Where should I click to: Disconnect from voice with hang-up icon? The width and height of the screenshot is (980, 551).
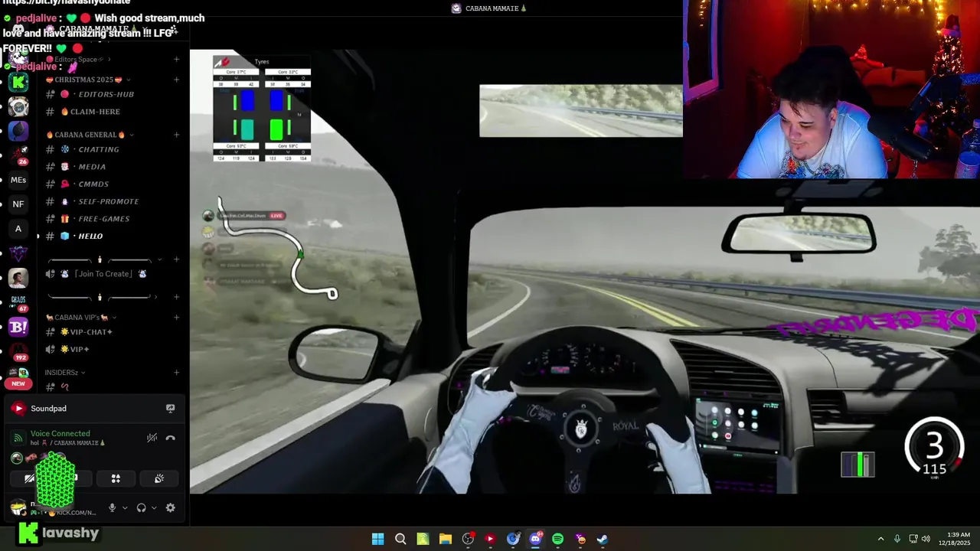pyautogui.click(x=170, y=438)
